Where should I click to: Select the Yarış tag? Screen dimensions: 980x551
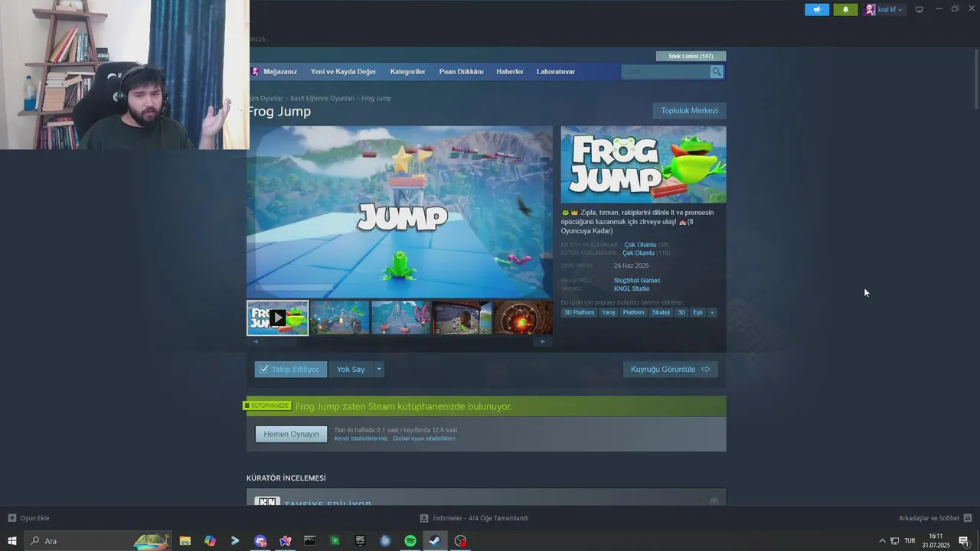tap(609, 312)
